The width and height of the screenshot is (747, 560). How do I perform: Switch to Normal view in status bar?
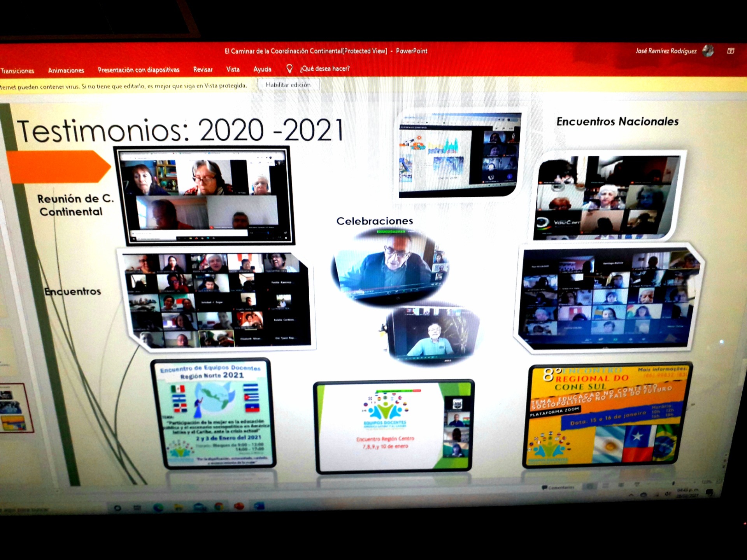click(x=590, y=486)
